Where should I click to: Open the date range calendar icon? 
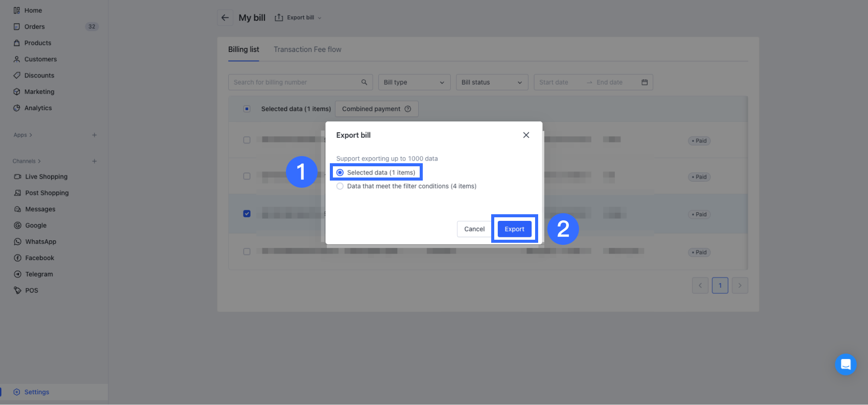(644, 82)
